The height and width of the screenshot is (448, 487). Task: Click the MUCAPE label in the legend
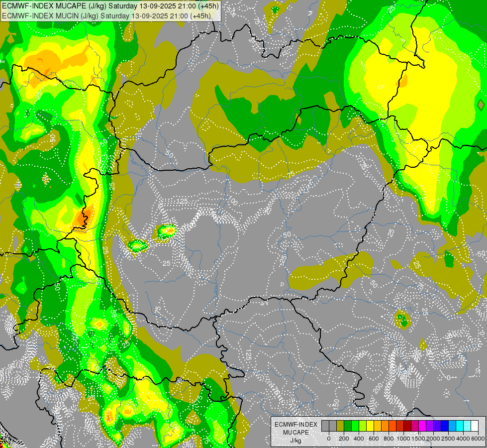click(296, 433)
